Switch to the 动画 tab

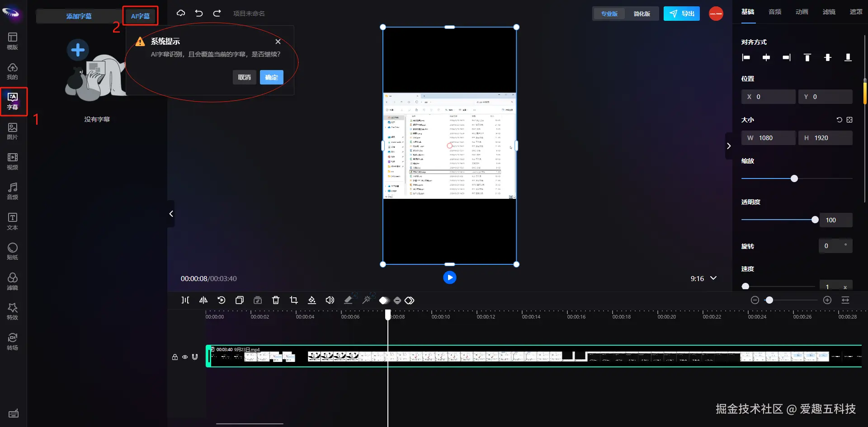(x=802, y=12)
